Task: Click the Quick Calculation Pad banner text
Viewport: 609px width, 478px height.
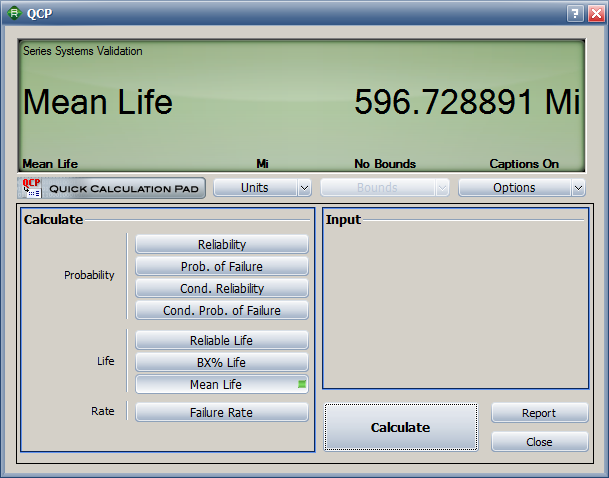Action: 124,189
